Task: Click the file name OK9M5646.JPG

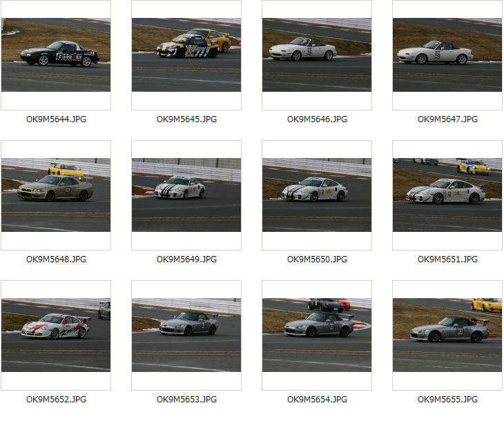Action: coord(318,119)
